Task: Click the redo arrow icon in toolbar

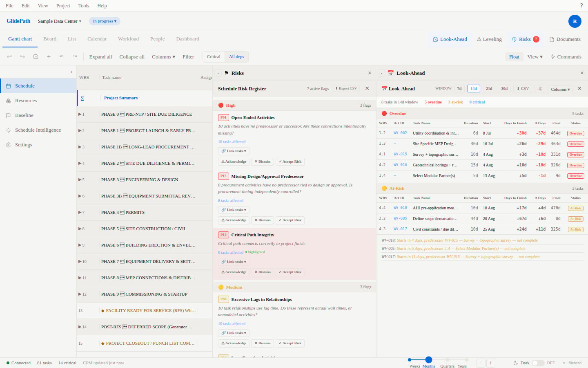Action: 22,57
